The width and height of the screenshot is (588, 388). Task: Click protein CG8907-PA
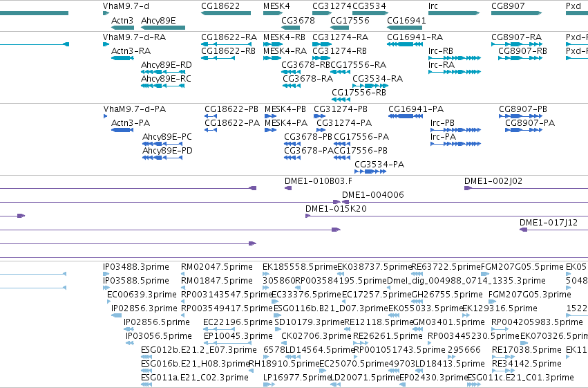tap(524, 130)
